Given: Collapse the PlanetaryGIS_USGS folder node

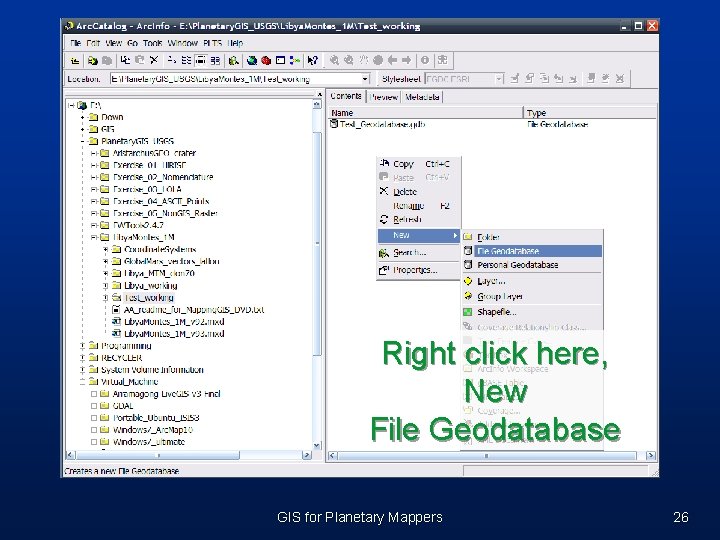Looking at the screenshot, I should click(x=83, y=141).
